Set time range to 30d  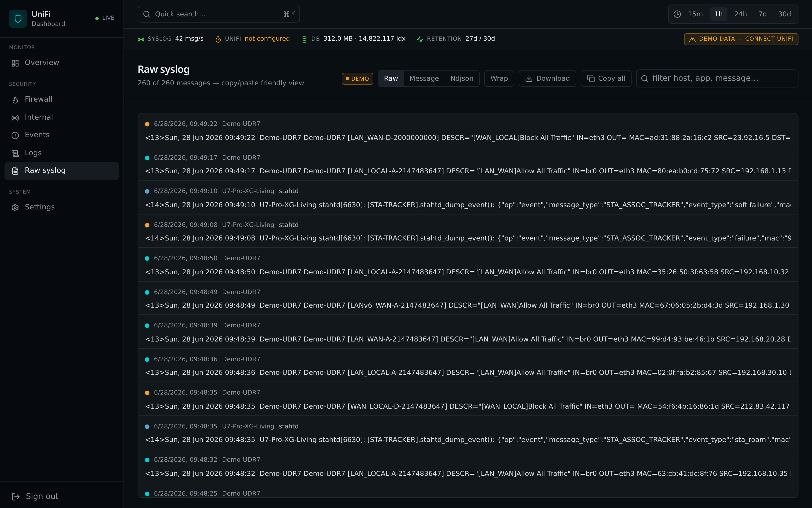[784, 14]
